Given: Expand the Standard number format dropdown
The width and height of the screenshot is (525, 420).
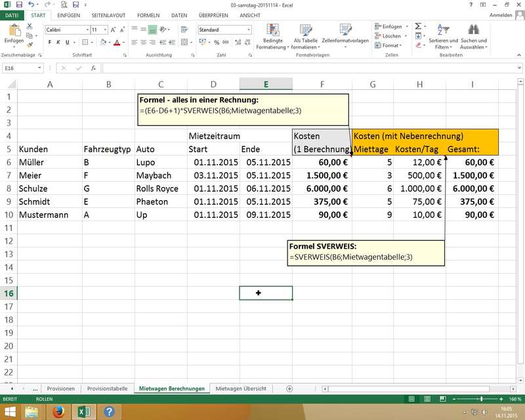Looking at the screenshot, I should tap(248, 30).
